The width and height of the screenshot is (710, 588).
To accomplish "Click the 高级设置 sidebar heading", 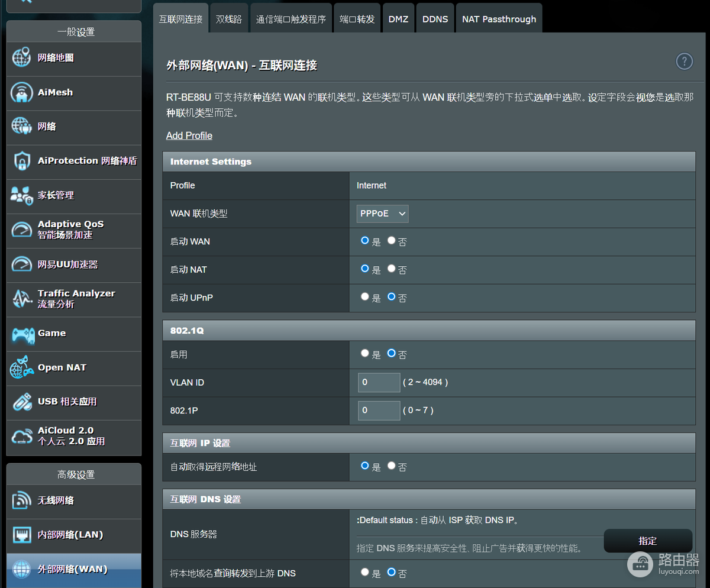I will (74, 474).
